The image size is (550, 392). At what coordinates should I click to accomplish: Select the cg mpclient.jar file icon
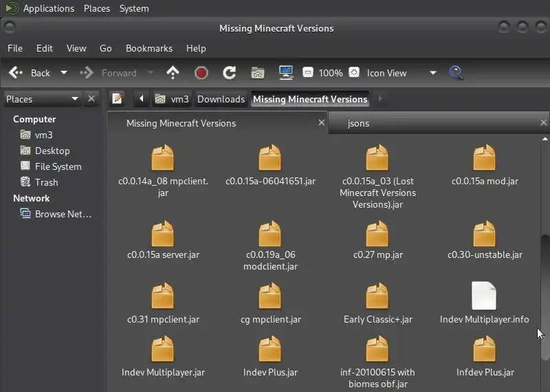pos(269,296)
